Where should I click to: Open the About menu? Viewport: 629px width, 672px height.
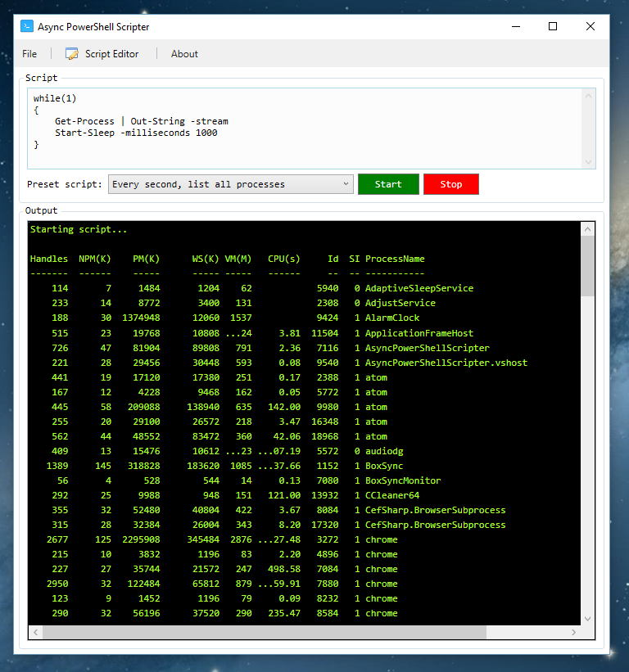[184, 53]
